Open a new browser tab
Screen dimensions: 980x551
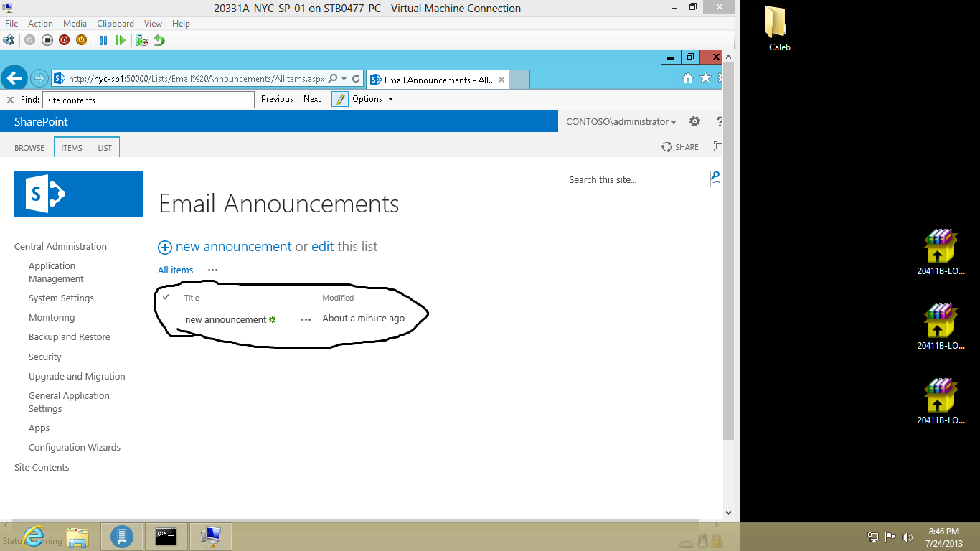tap(519, 80)
